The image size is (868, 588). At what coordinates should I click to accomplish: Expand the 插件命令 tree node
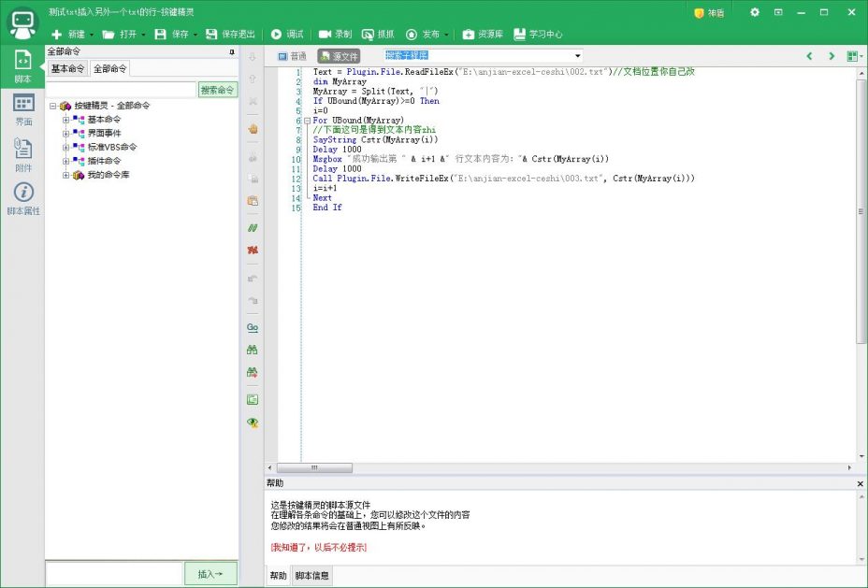(66, 161)
